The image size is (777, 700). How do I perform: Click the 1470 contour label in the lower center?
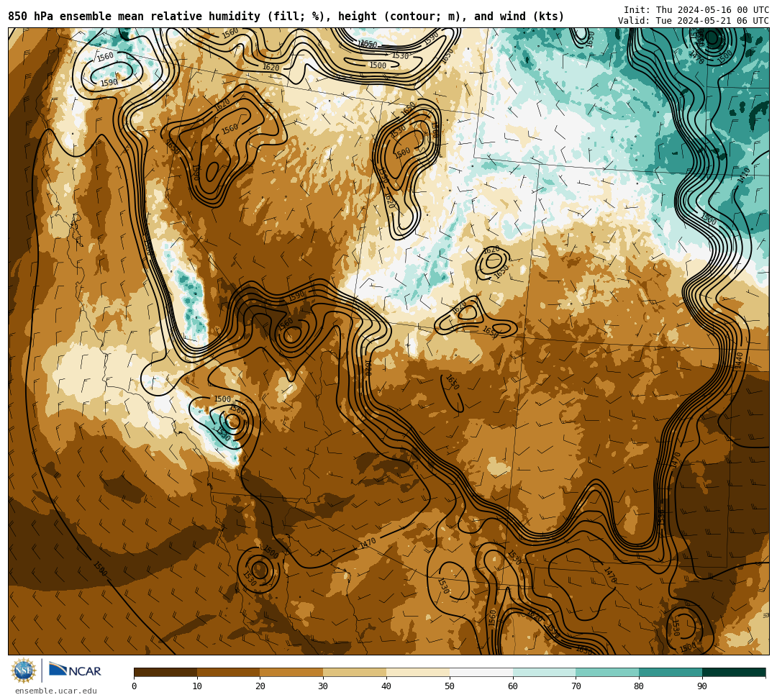pyautogui.click(x=368, y=542)
